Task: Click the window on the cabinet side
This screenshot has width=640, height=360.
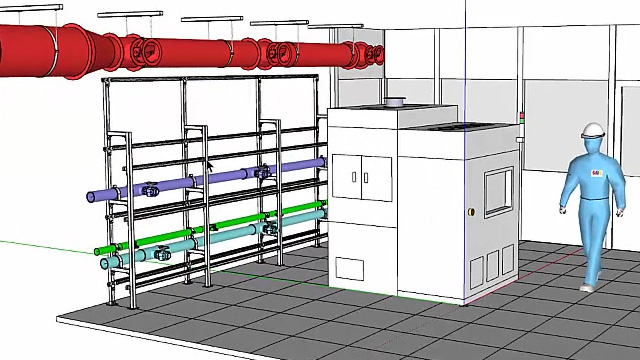Action: pyautogui.click(x=499, y=192)
